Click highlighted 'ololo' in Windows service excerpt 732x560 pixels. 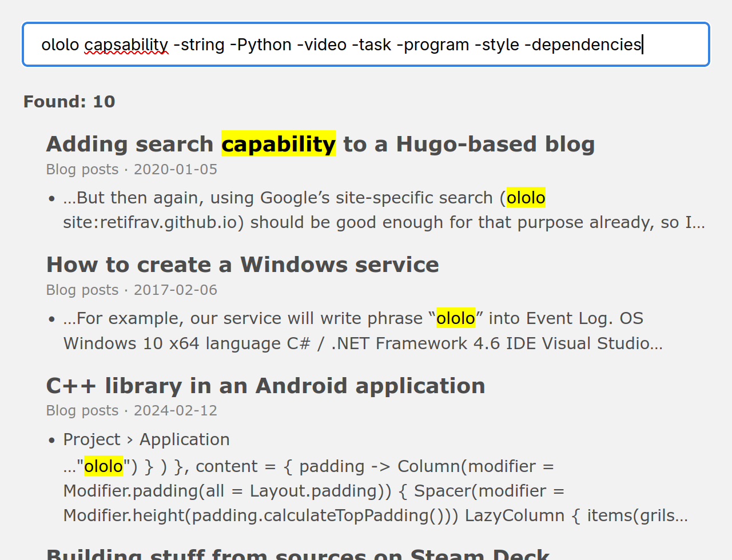[456, 318]
